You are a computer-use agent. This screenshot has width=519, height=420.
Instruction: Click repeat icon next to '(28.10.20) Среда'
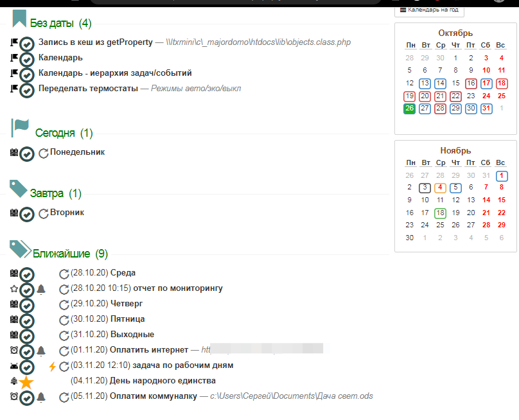click(64, 274)
